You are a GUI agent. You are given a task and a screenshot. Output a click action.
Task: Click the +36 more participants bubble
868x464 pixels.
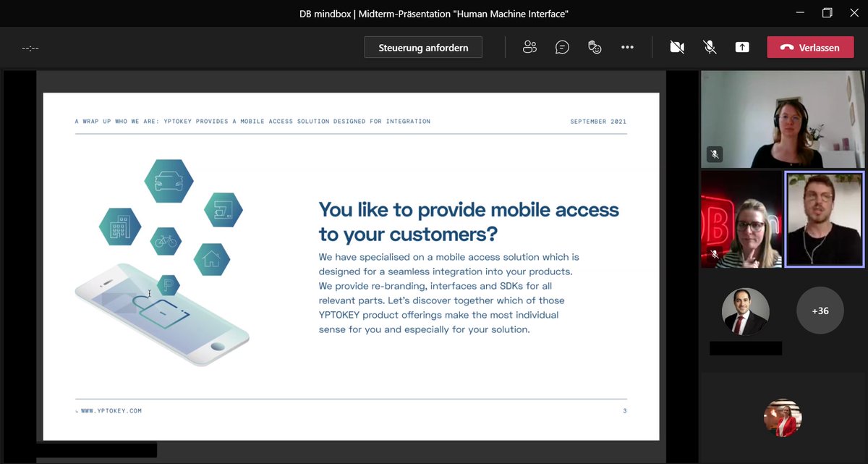point(820,311)
